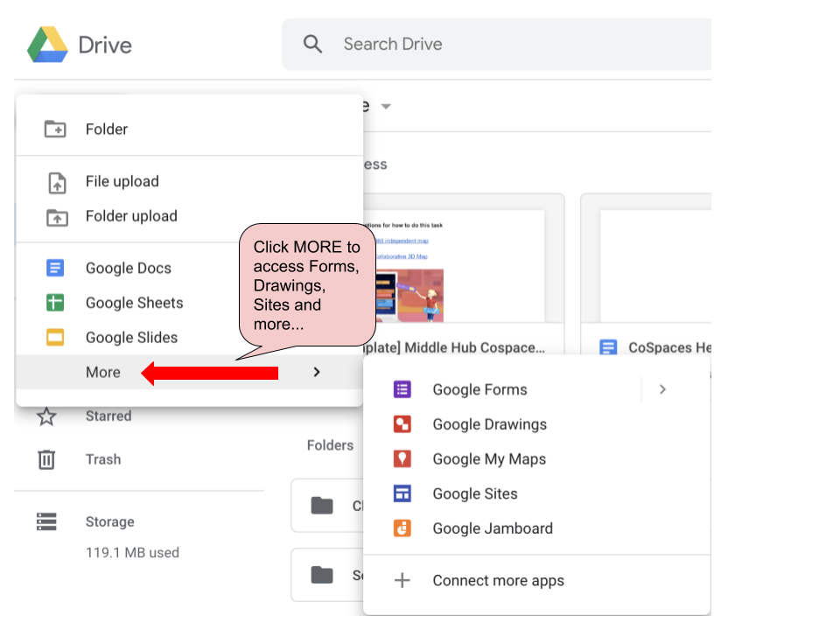Open the first folder card under Folders
The image size is (840, 630).
(327, 506)
